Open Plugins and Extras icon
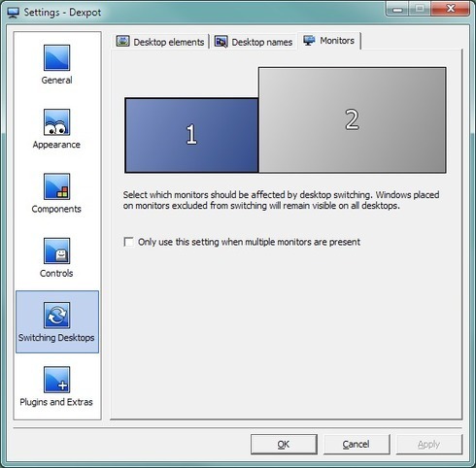This screenshot has height=468, width=476. (56, 380)
